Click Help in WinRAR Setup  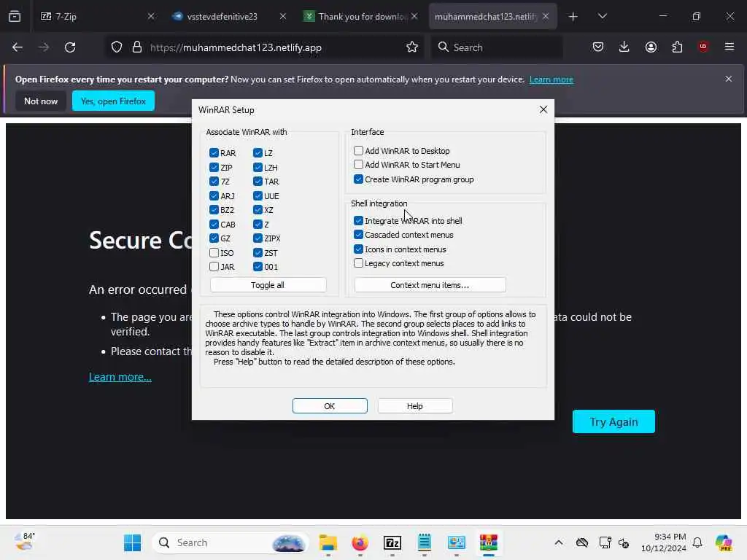pyautogui.click(x=415, y=405)
